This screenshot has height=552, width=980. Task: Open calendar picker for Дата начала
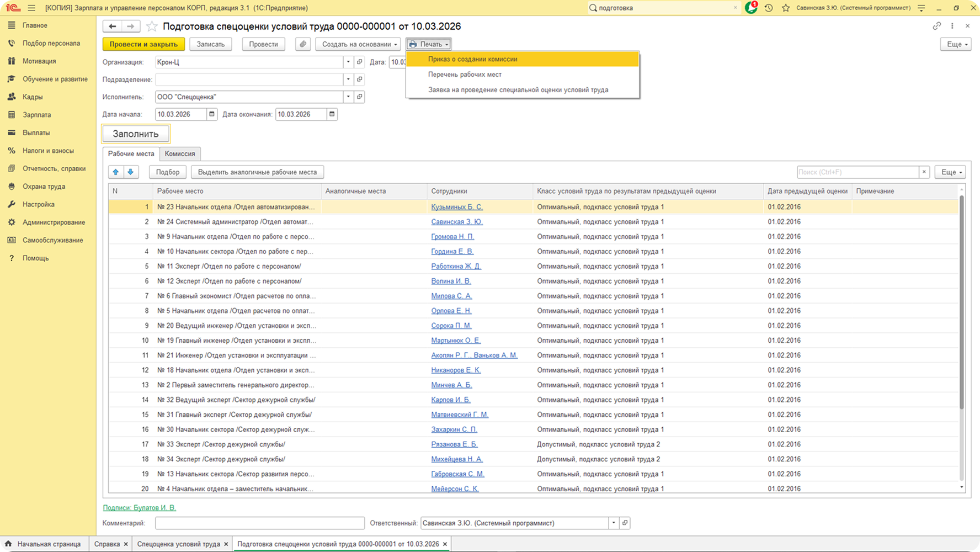click(x=211, y=114)
